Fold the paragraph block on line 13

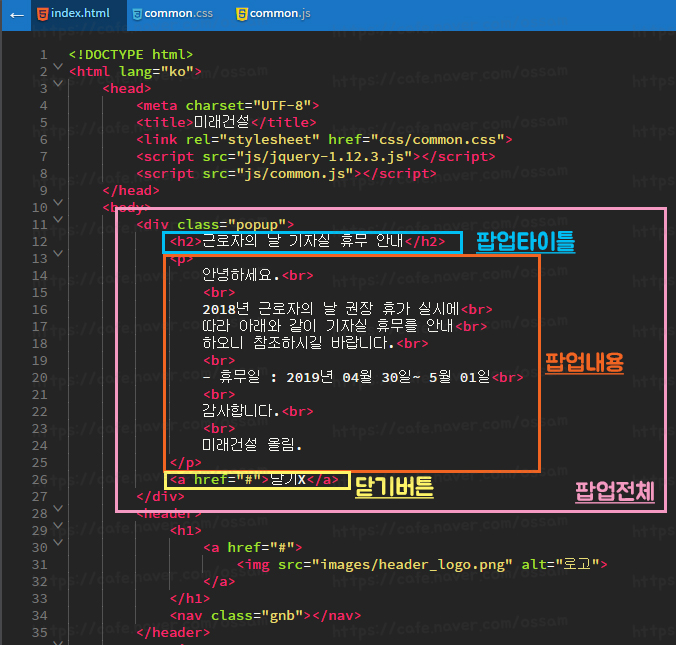(58, 254)
